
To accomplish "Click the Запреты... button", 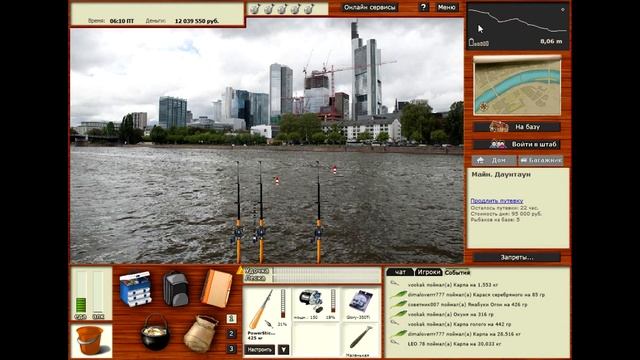I will [517, 258].
